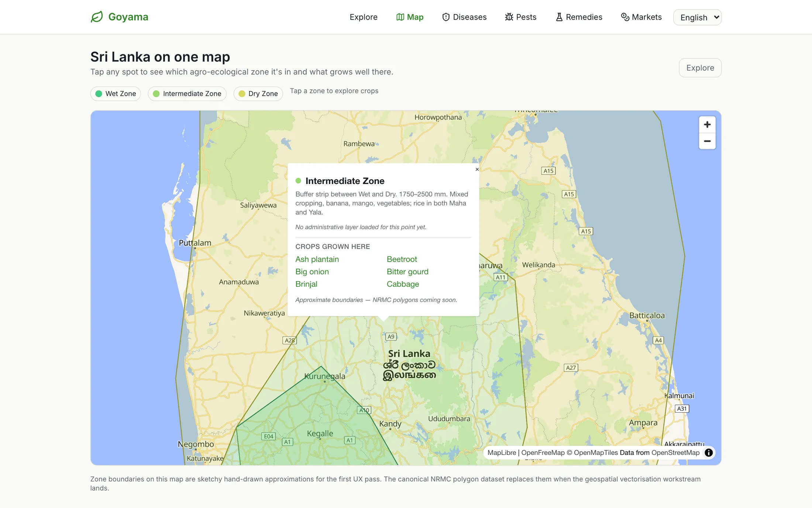Viewport: 812px width, 508px height.
Task: Click the A27 road shield marker
Action: [x=571, y=368]
